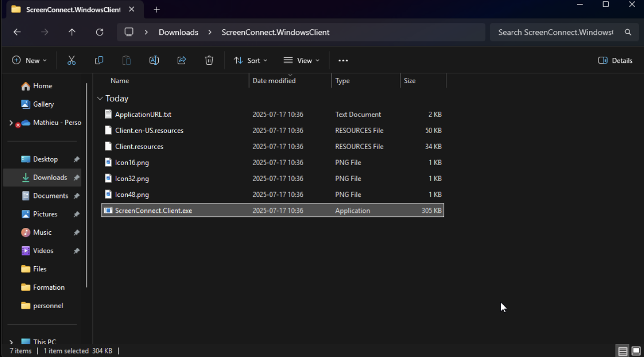Open a new tab with plus button

tap(157, 9)
